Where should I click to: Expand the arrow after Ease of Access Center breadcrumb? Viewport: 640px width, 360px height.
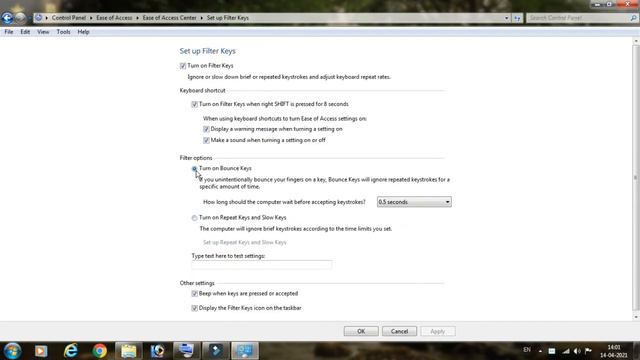202,18
